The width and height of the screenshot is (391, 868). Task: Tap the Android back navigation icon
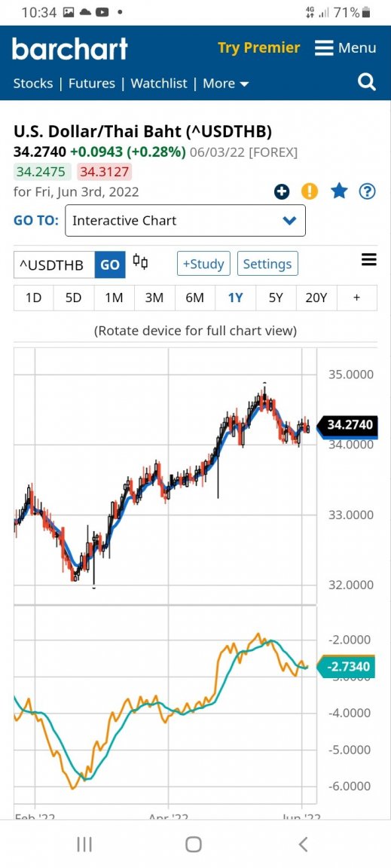click(x=303, y=844)
